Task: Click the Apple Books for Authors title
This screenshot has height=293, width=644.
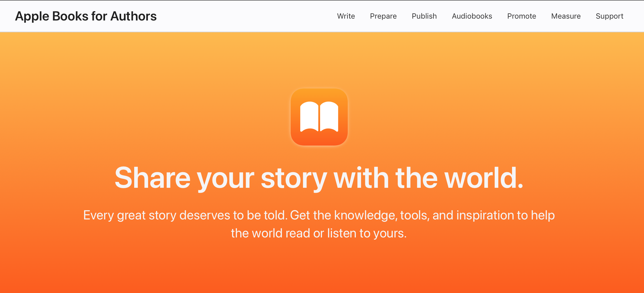Action: (x=86, y=16)
